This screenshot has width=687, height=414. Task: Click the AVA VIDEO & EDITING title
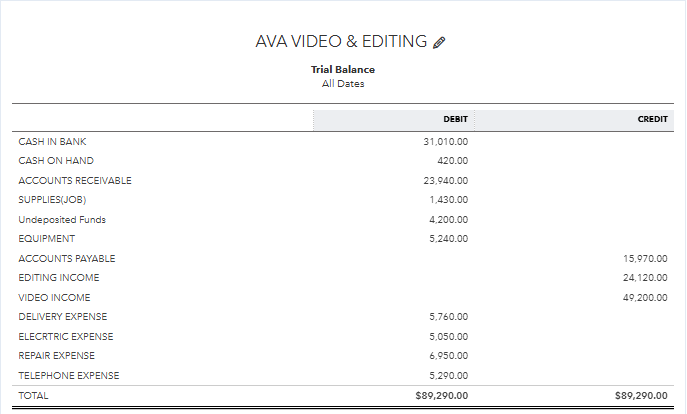tap(341, 42)
